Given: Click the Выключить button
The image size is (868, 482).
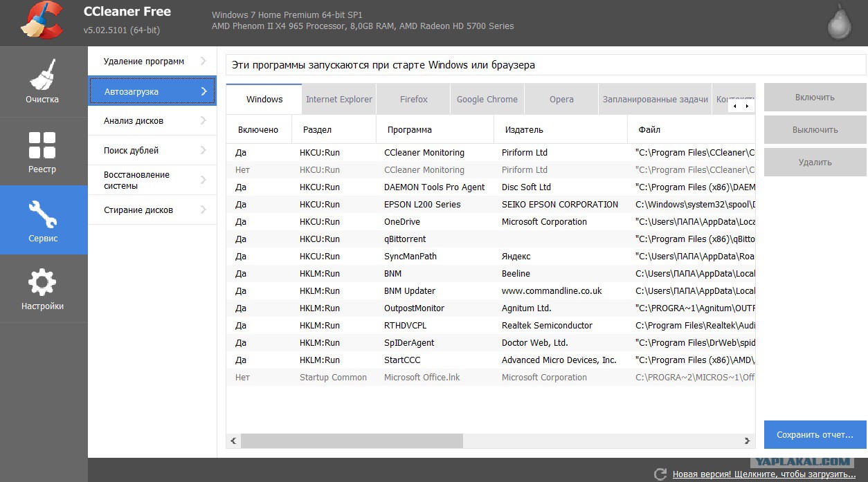Looking at the screenshot, I should click(815, 130).
